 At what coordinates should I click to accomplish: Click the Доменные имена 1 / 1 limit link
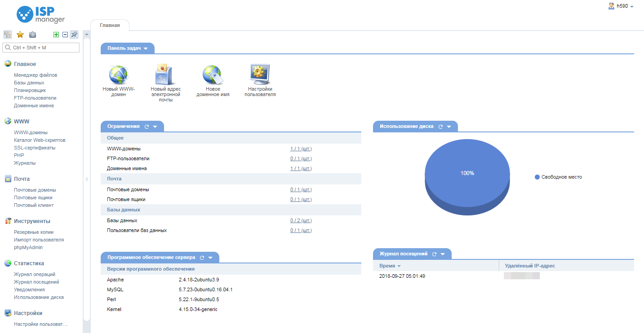(x=301, y=168)
